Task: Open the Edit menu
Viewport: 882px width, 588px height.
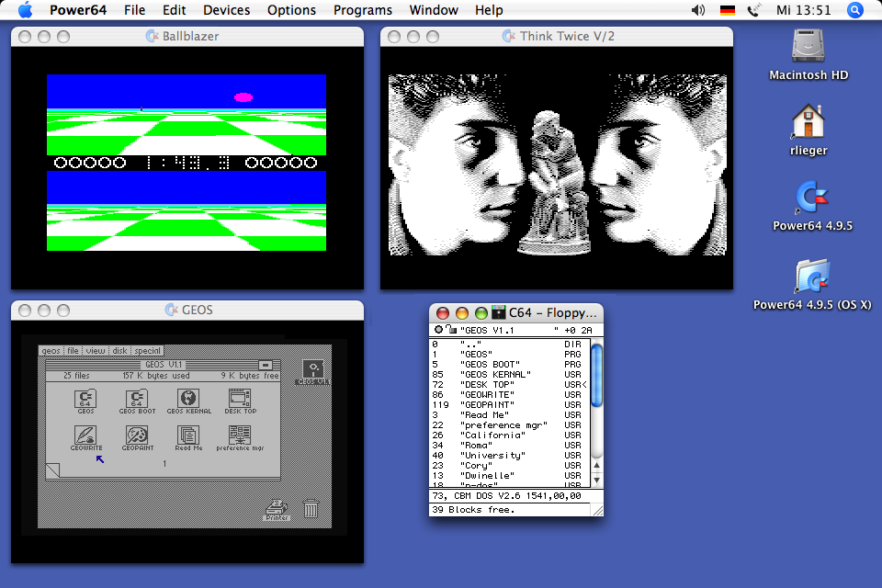Action: tap(174, 10)
